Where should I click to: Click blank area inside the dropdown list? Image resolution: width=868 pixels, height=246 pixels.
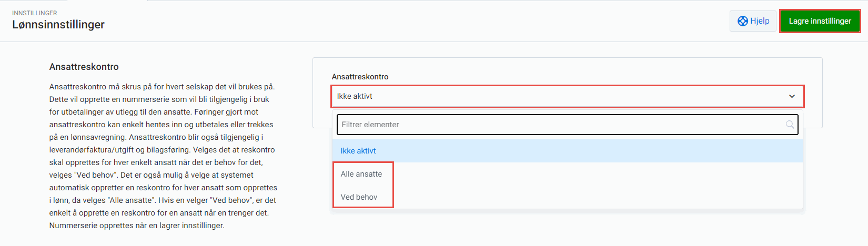579,186
